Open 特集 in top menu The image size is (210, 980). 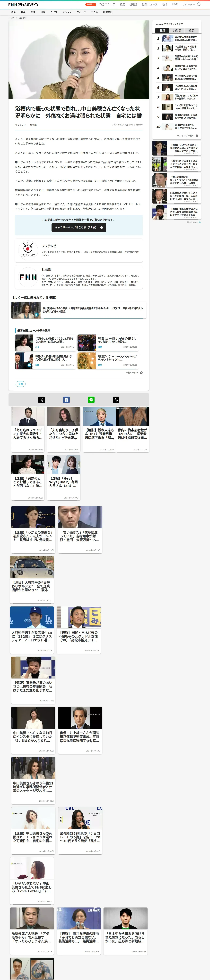click(122, 5)
